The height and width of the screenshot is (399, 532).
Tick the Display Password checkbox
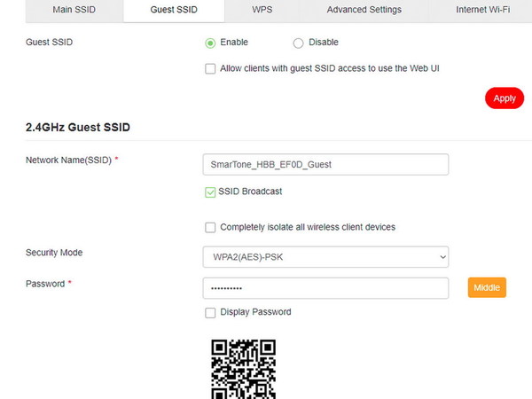[x=210, y=312]
